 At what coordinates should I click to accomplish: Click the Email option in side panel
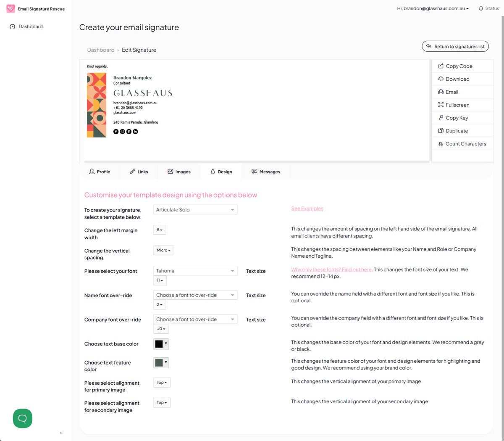(462, 92)
